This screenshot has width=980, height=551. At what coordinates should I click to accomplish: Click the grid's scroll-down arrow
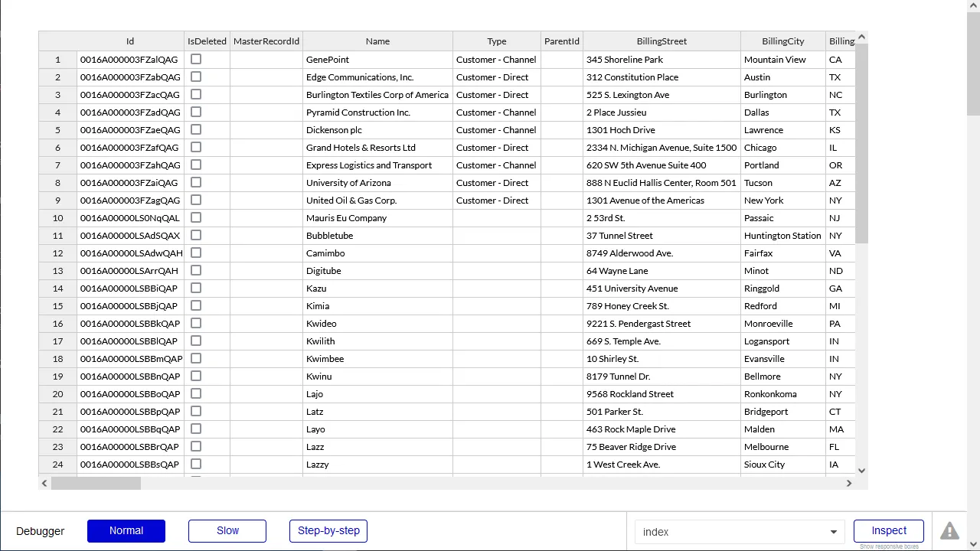point(861,471)
